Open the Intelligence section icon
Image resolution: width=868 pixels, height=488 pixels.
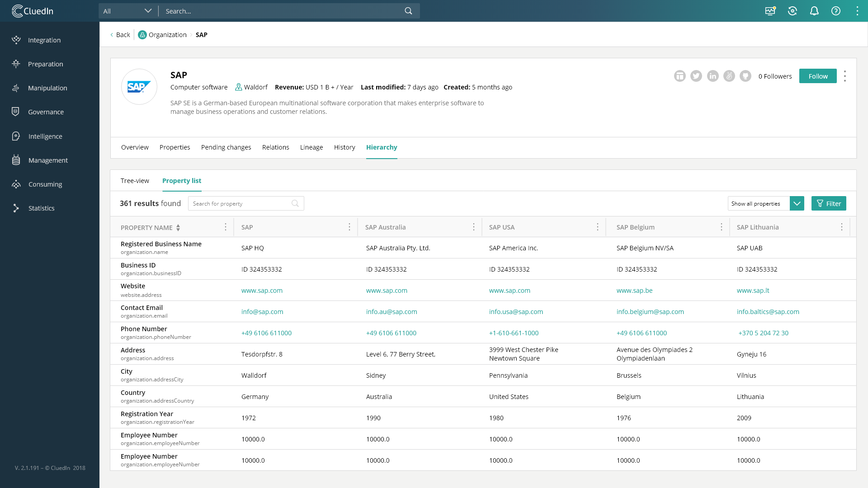pos(16,136)
